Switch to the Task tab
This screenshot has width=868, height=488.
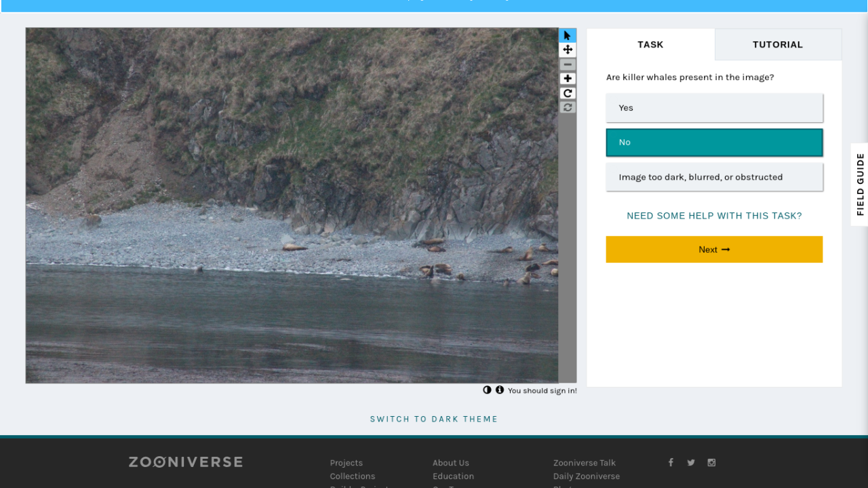(650, 45)
